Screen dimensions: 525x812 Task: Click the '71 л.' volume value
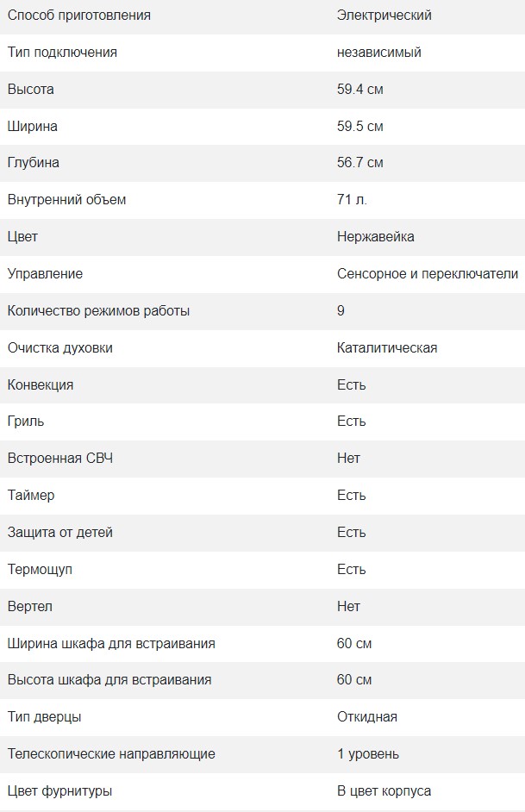pos(352,200)
